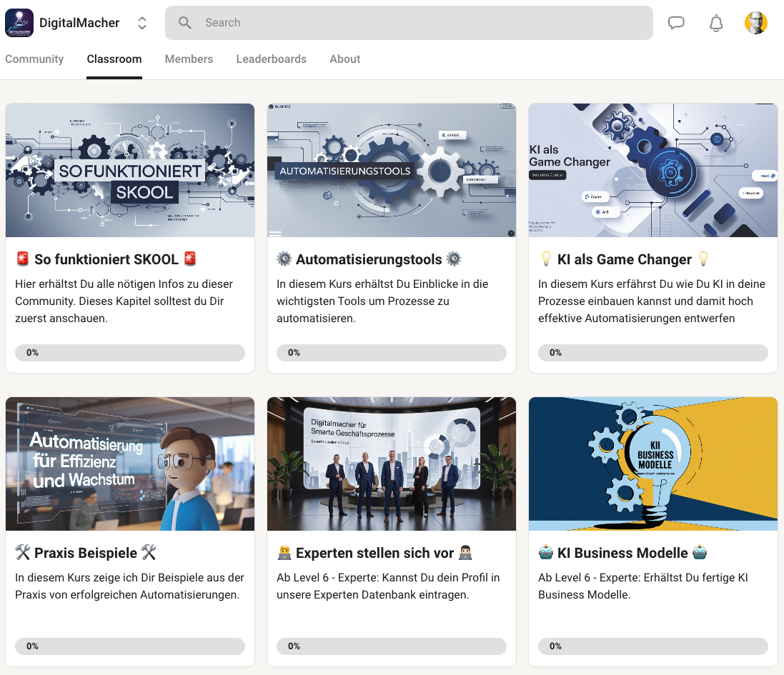
Task: Click the Automatisierungstools 0% progress bar
Action: coord(392,353)
